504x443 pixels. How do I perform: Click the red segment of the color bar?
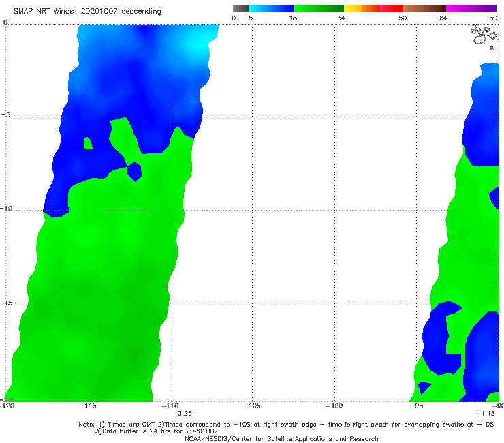click(x=391, y=8)
